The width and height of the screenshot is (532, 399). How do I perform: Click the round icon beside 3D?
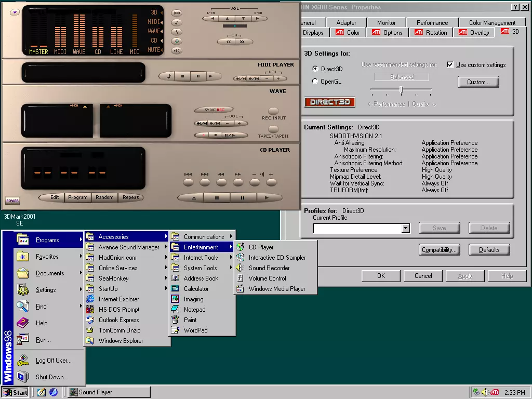tap(177, 13)
